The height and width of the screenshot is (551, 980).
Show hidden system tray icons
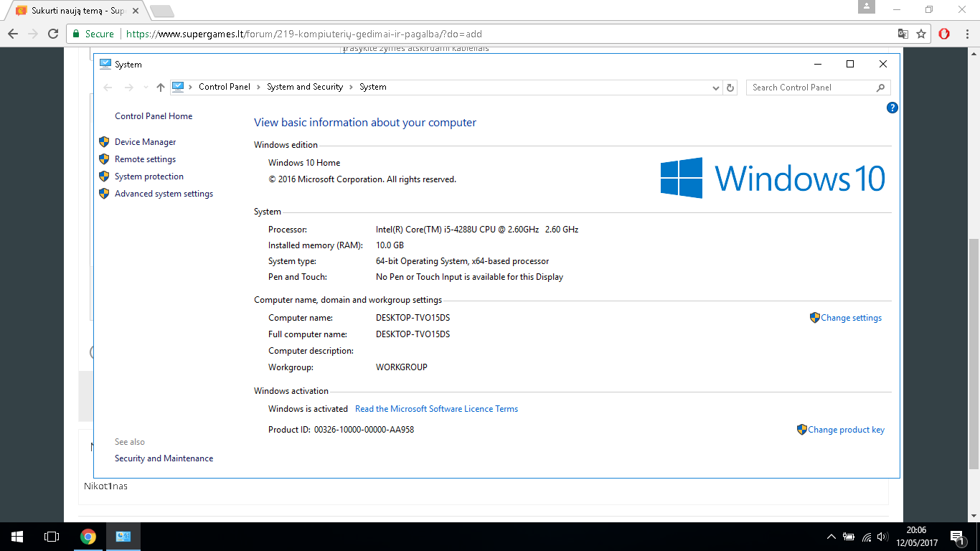pos(831,537)
